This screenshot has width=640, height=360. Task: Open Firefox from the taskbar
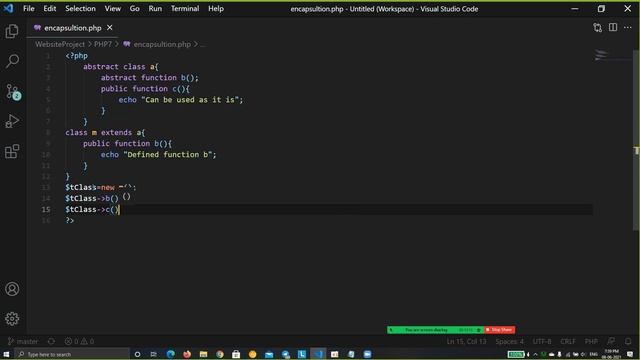[x=187, y=354]
